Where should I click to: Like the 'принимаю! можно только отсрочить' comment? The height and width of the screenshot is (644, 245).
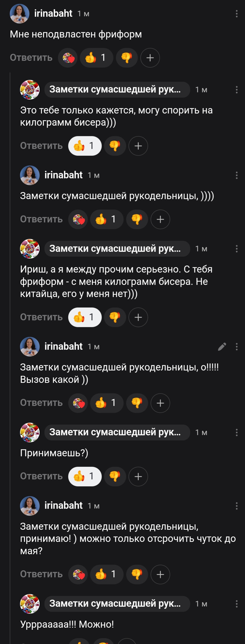107,574
